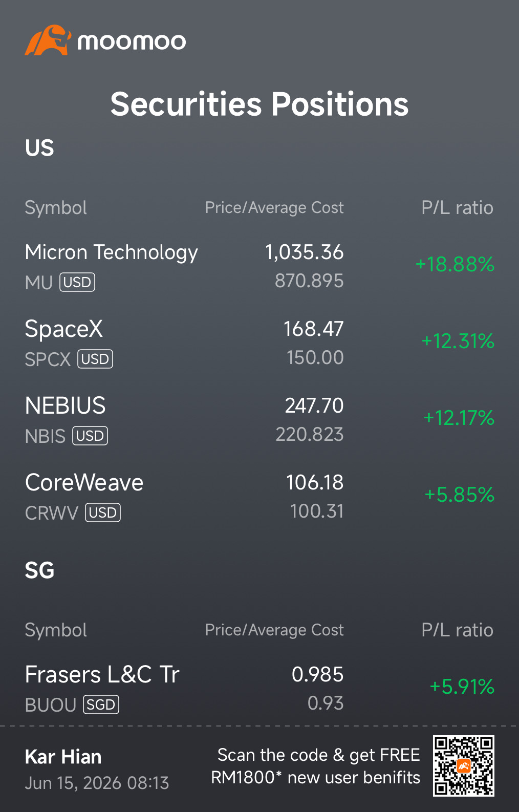
Task: Click the USD badge next to MU
Action: (x=77, y=282)
